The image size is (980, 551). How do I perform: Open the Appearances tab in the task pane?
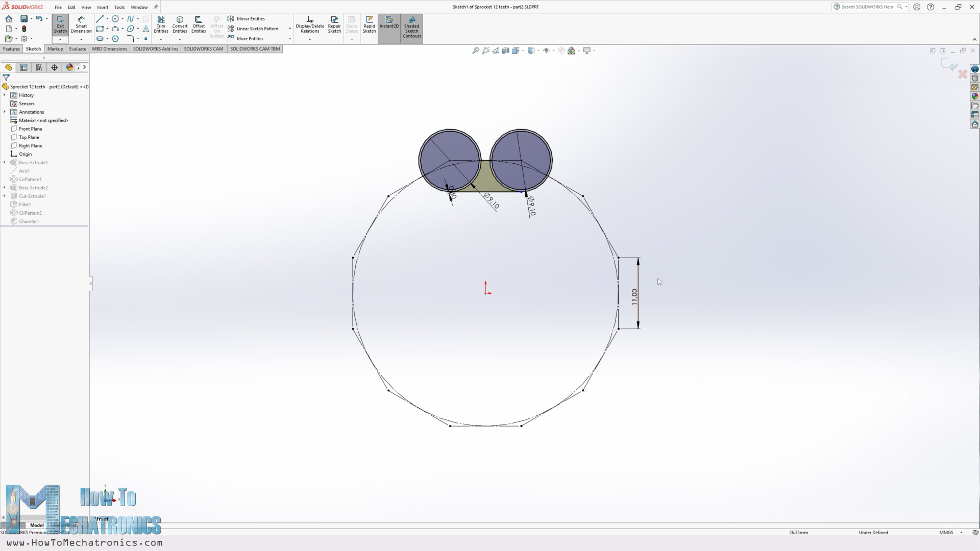(x=975, y=96)
